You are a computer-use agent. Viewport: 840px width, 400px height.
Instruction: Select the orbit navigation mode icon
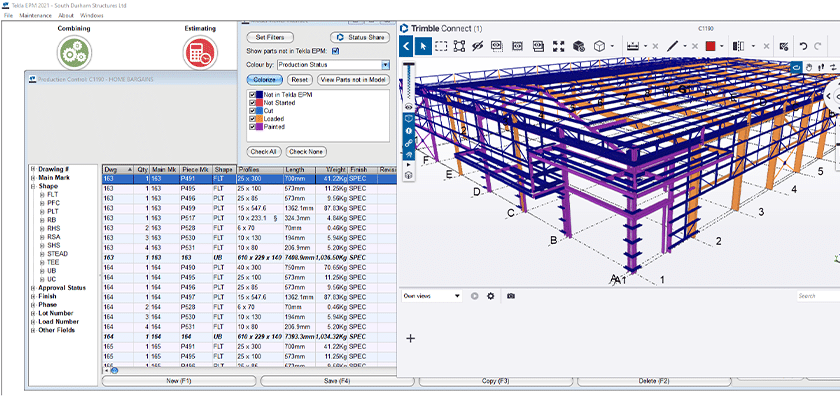(x=796, y=67)
